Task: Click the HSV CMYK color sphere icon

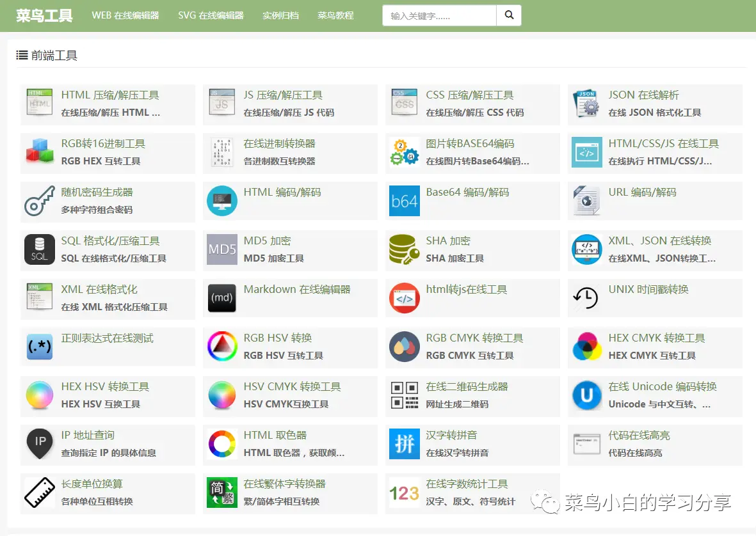Action: click(221, 395)
